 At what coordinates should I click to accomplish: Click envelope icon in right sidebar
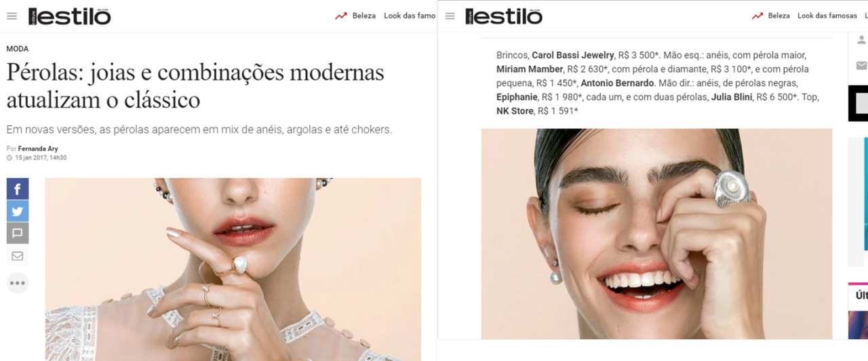tap(861, 66)
